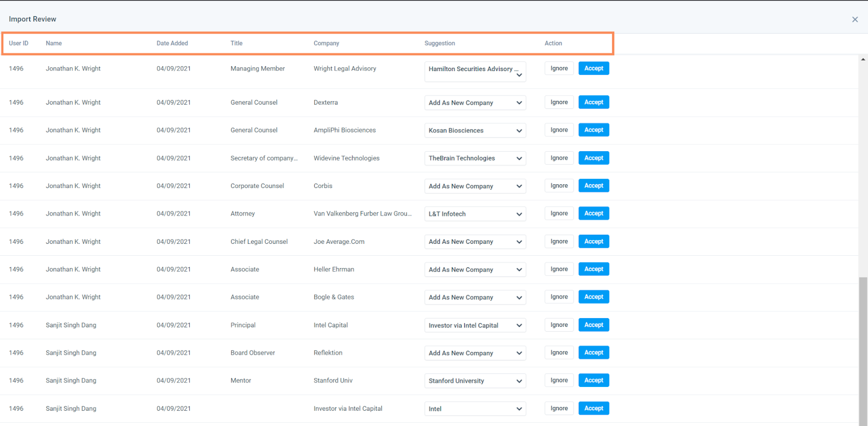Click the vertical scrollbar thumb
The image size is (868, 426).
point(863,351)
